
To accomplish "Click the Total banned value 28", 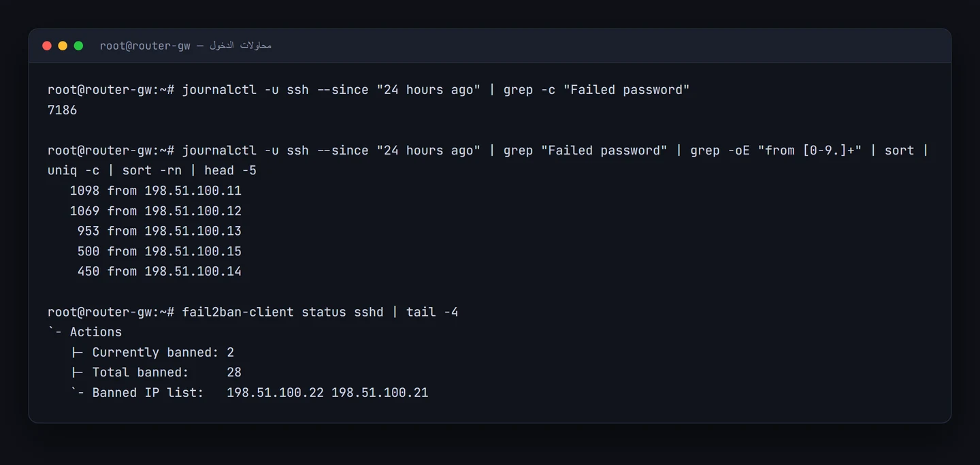I will click(234, 372).
